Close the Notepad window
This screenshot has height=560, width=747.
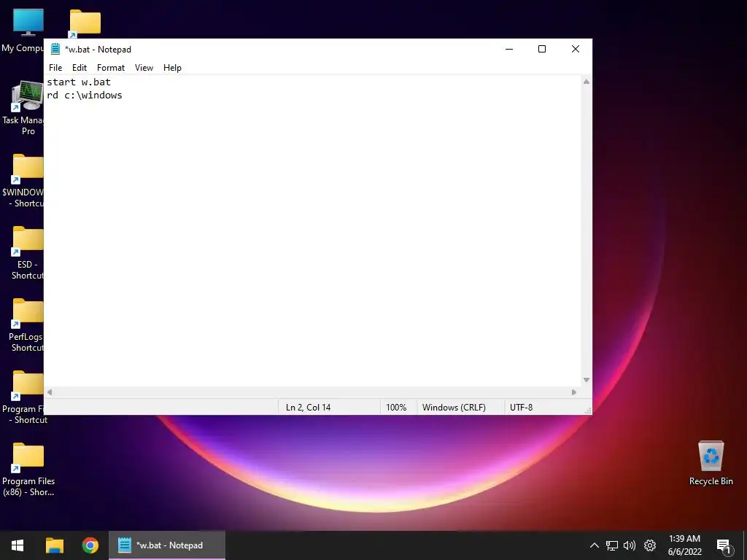576,49
